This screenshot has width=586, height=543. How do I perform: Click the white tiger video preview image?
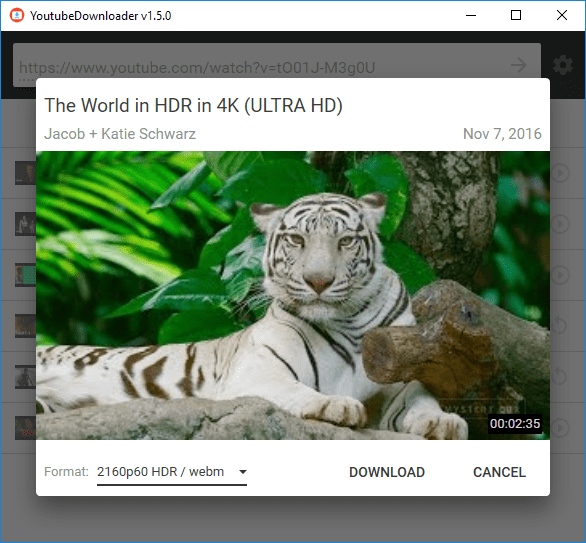coord(293,295)
